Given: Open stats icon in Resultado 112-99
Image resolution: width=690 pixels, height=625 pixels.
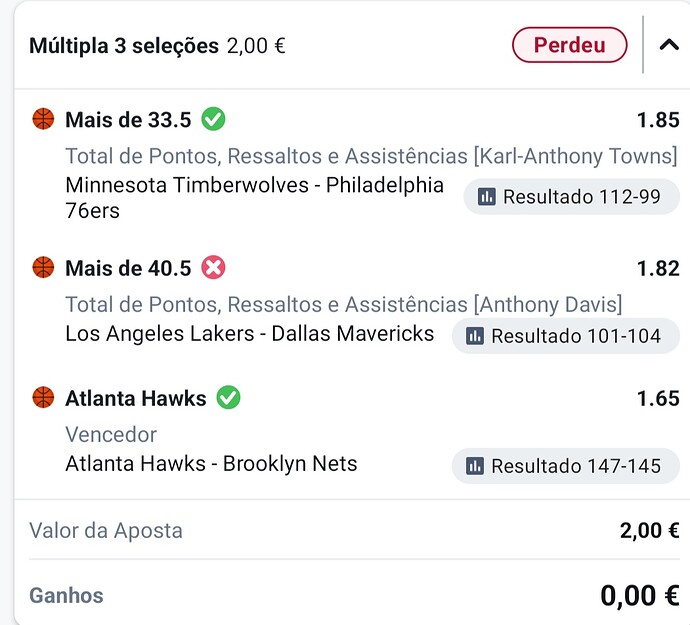Looking at the screenshot, I should click(487, 196).
